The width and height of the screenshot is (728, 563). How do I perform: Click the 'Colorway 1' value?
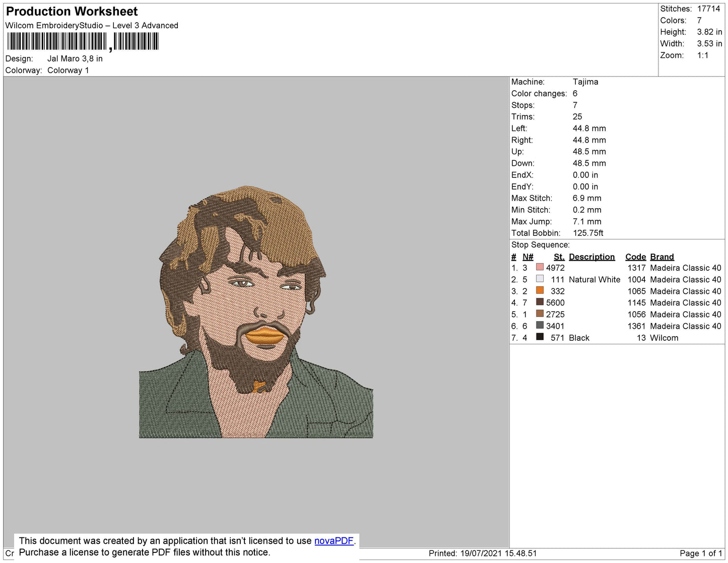pos(68,70)
